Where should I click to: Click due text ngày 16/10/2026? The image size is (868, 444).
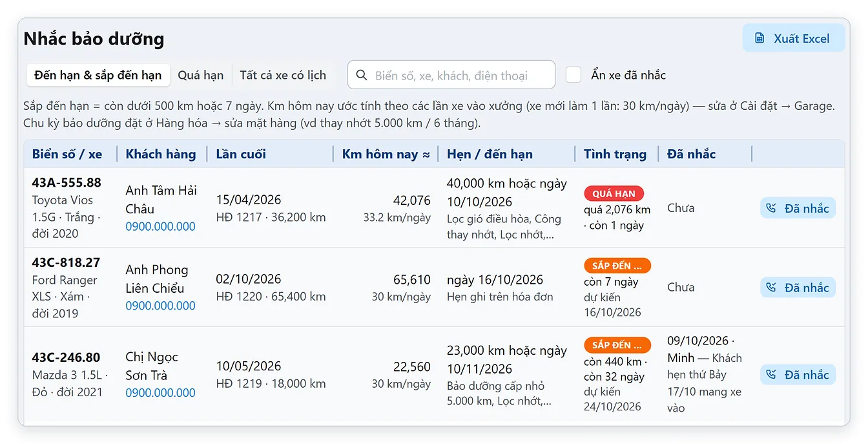click(x=495, y=280)
